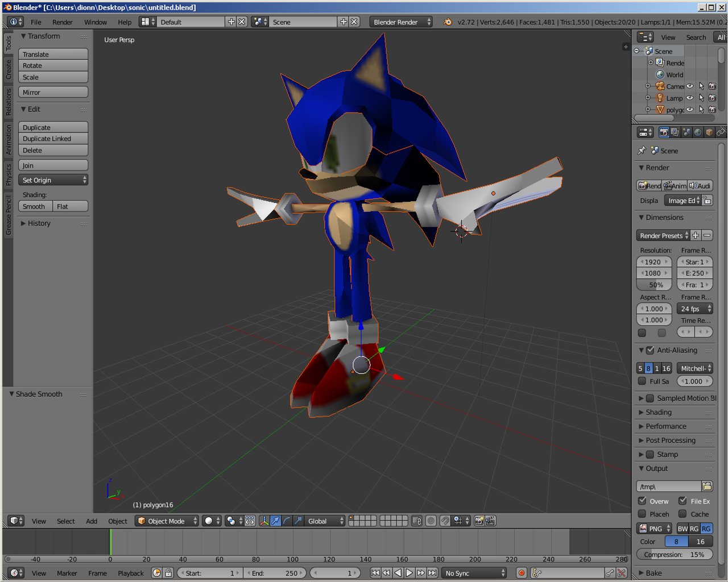
Task: Adjust the Compression slider in Output panel
Action: pyautogui.click(x=675, y=554)
